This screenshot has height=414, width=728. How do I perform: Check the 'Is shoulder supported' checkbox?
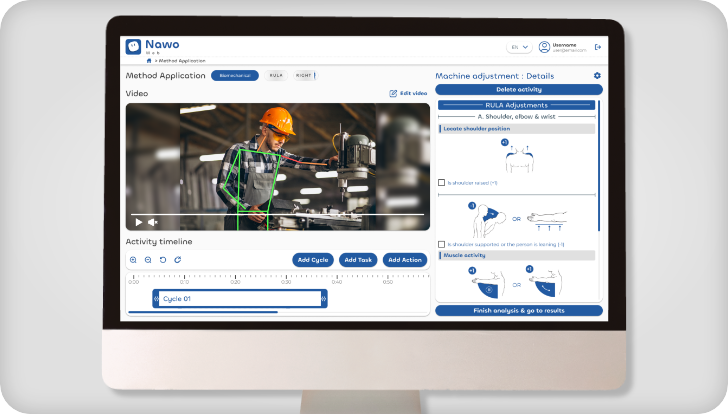[442, 244]
